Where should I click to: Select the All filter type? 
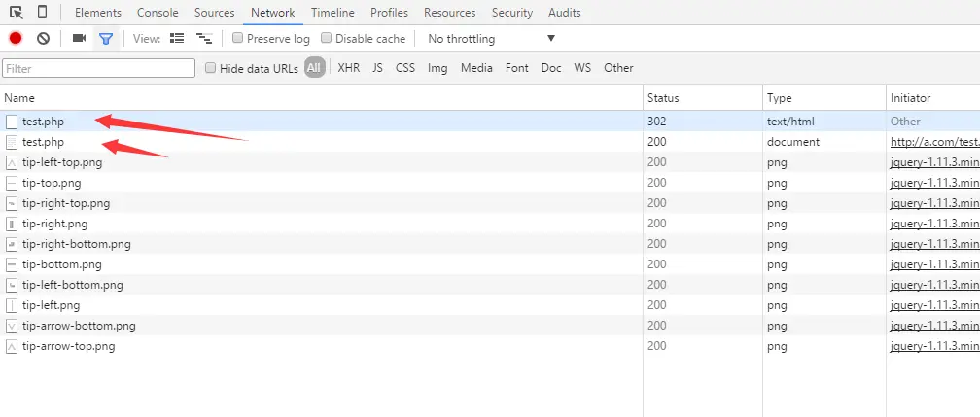tap(315, 67)
